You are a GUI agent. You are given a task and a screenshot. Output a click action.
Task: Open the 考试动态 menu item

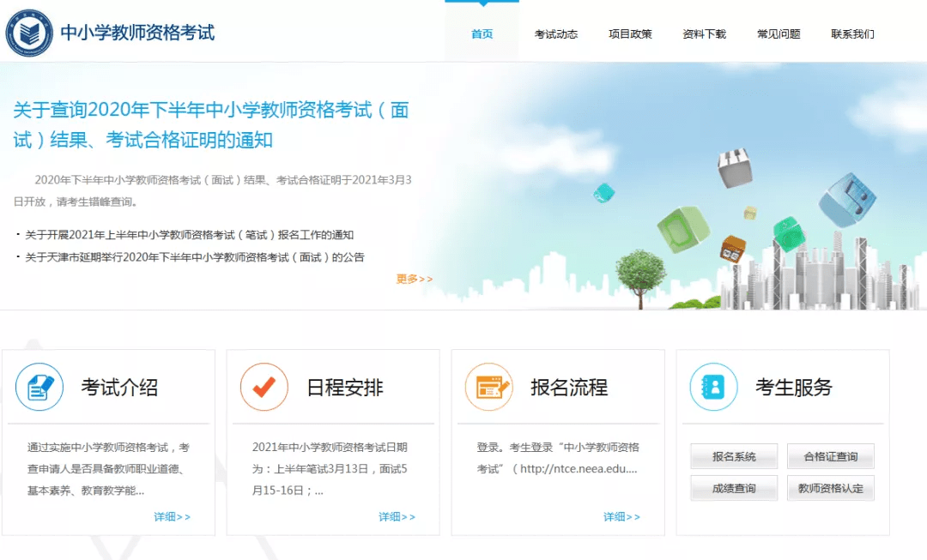pyautogui.click(x=556, y=34)
